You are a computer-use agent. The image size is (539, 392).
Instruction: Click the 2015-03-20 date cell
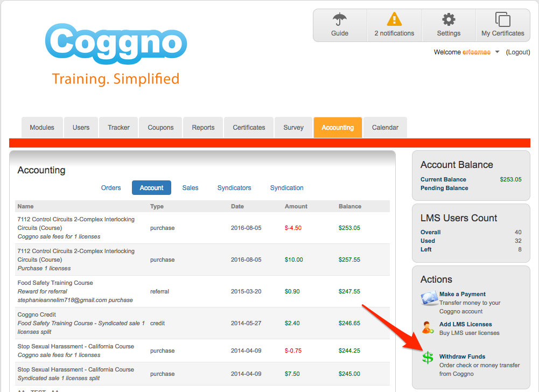coord(246,292)
